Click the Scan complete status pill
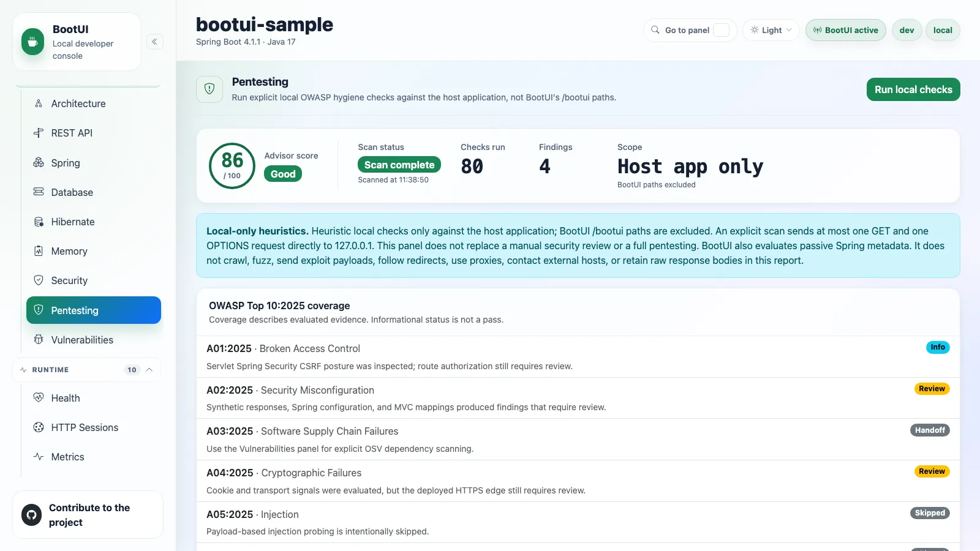The width and height of the screenshot is (980, 551). pyautogui.click(x=399, y=165)
